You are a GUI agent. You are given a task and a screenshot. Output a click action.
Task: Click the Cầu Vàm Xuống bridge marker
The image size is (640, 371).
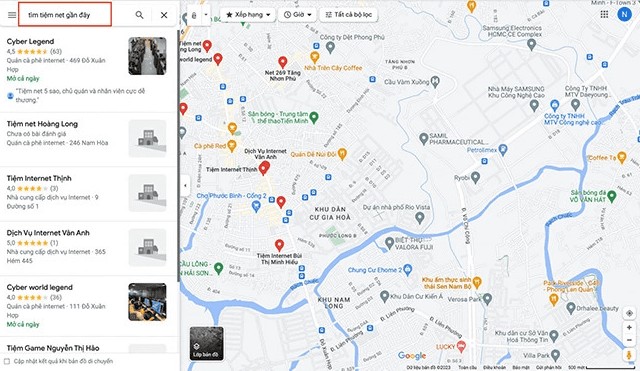point(435,81)
